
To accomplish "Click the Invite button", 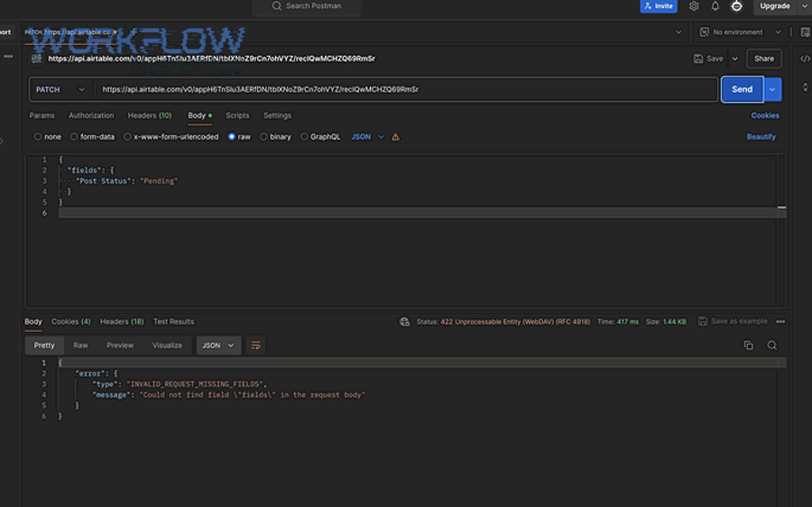I will [659, 6].
